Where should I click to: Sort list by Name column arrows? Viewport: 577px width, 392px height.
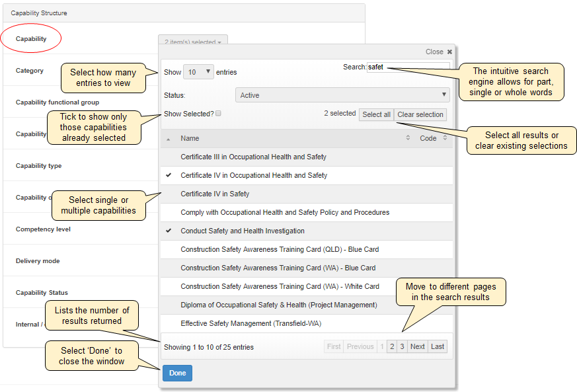tap(408, 138)
